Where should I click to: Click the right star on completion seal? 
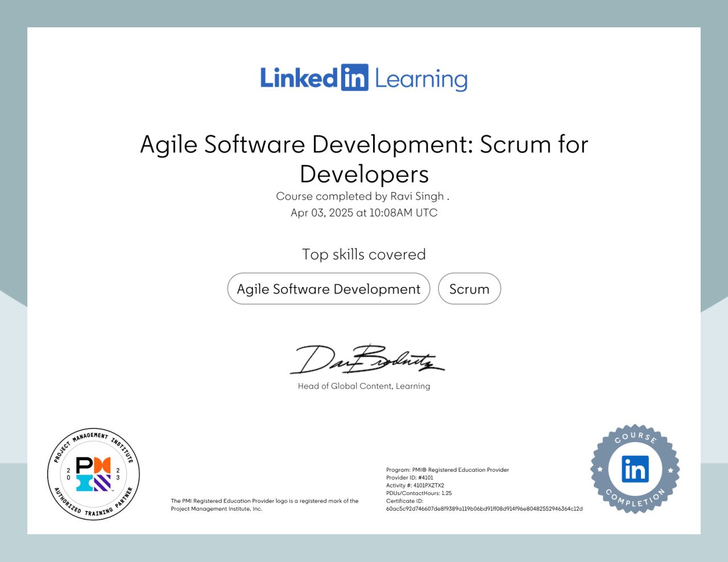(x=671, y=470)
